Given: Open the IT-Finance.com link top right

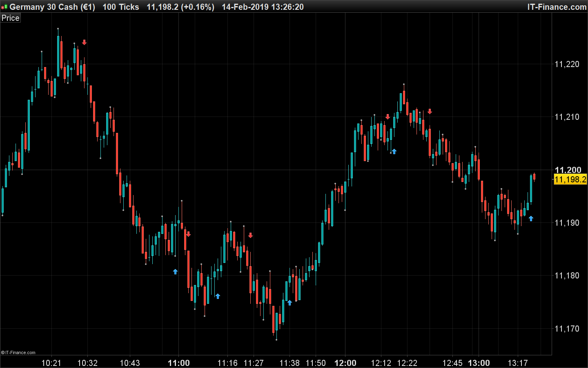Looking at the screenshot, I should tap(557, 7).
